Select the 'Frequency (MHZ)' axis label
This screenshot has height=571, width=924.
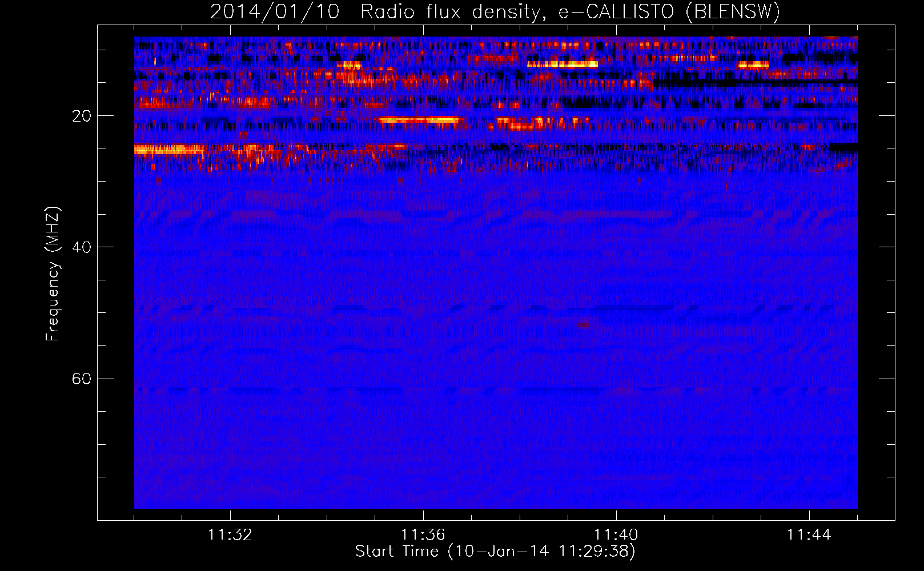[x=53, y=274]
